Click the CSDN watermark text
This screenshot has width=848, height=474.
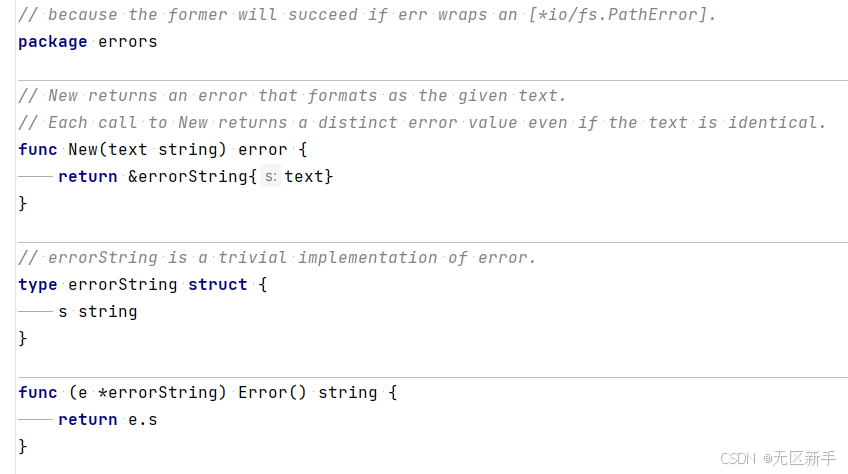pos(778,458)
